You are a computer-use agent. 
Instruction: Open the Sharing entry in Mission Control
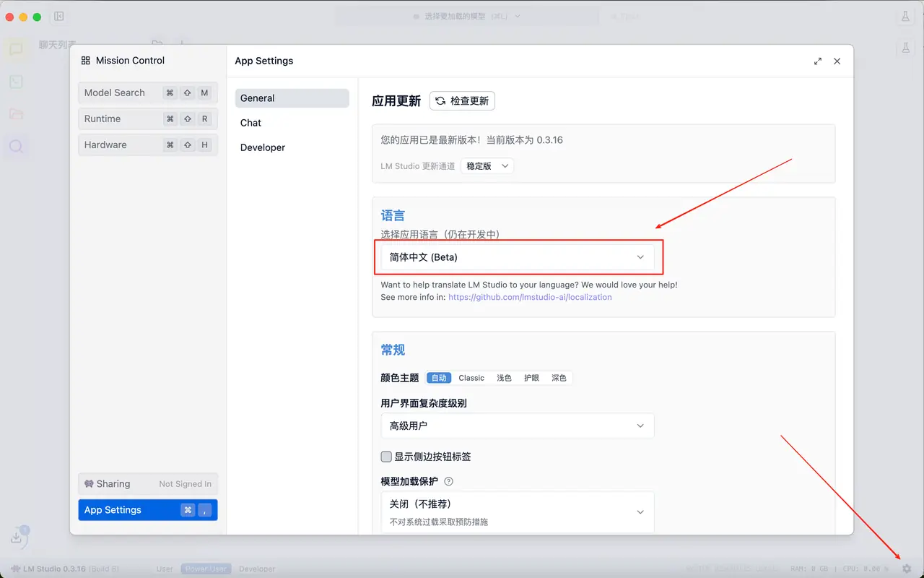click(148, 484)
